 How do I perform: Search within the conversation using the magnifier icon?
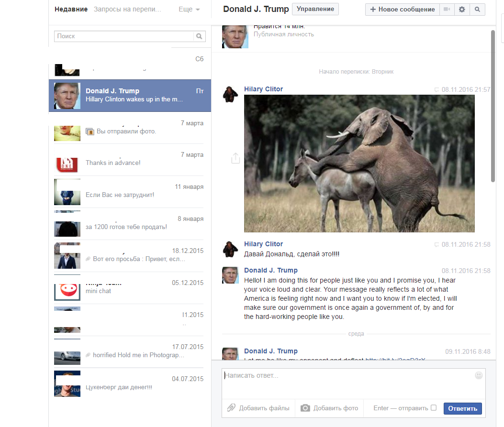click(x=477, y=9)
